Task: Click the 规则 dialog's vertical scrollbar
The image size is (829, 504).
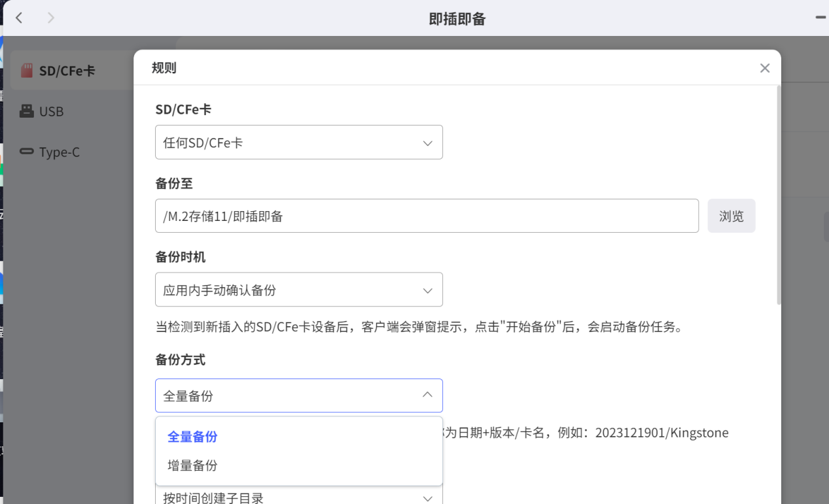Action: 779,195
